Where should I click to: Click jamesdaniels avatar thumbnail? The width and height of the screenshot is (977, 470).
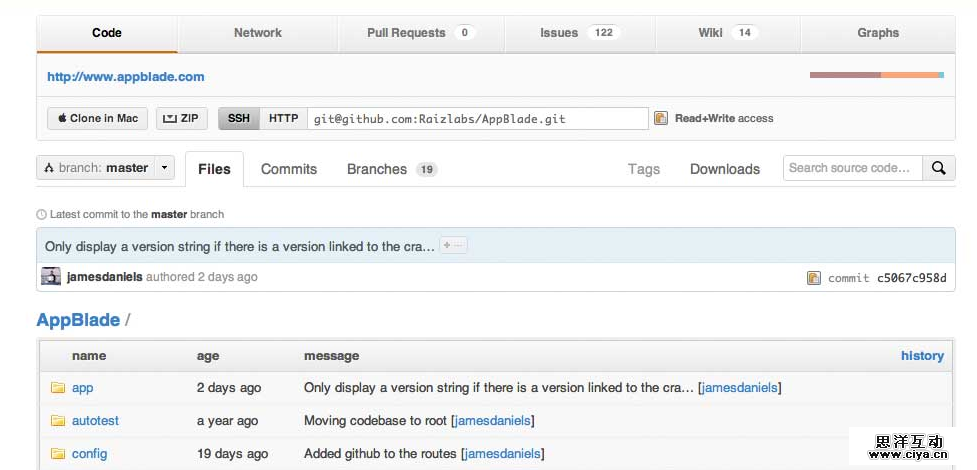[x=51, y=277]
